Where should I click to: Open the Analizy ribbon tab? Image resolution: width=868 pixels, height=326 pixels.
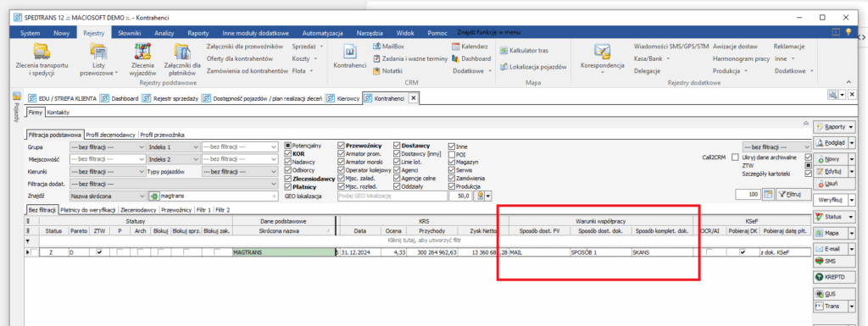[164, 33]
